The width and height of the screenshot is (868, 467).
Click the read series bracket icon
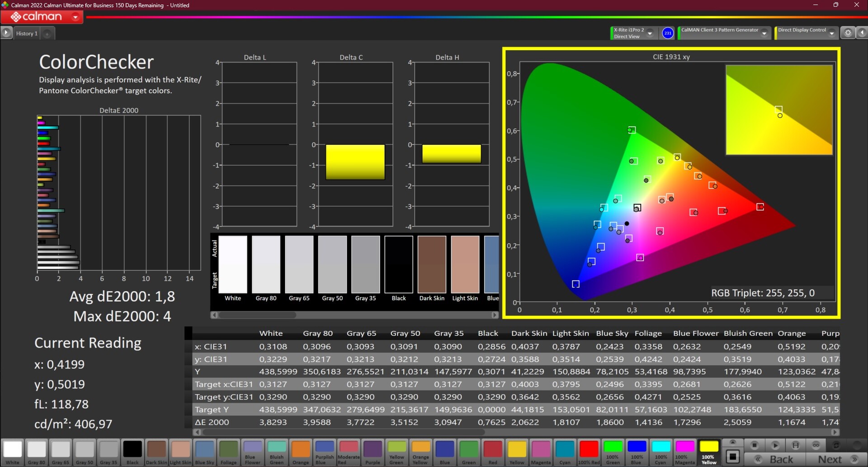tap(796, 445)
